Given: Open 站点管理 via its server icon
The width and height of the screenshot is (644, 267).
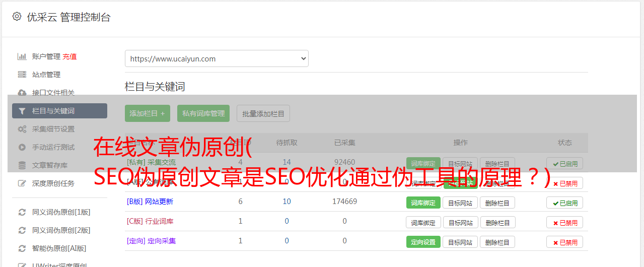Looking at the screenshot, I should tap(22, 75).
